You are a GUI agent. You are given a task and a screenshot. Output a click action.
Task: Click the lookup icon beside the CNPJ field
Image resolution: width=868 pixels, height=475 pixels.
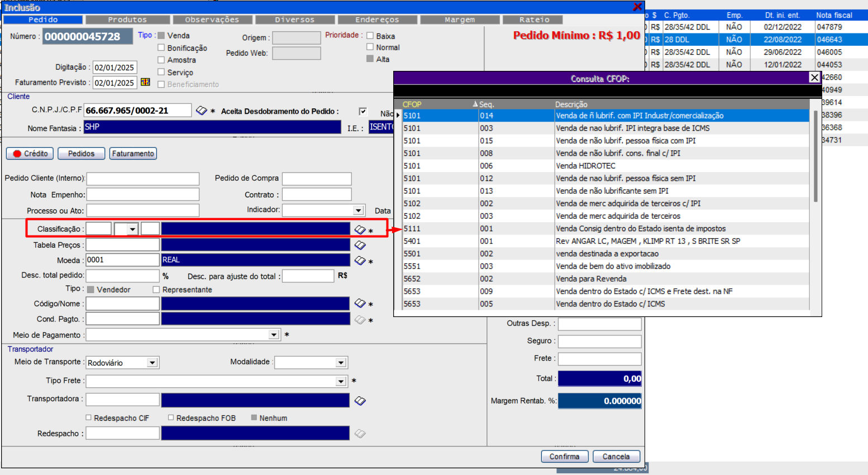pos(202,111)
